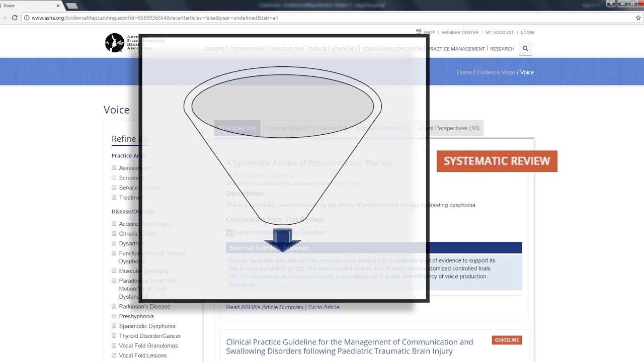Open the Member Center link
The width and height of the screenshot is (644, 362).
(460, 32)
